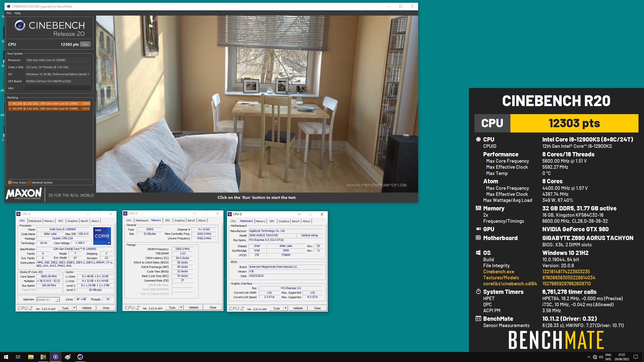Screen dimensions: 644x362
Task: Open Memory tab in Mainboard CPU-Z window
Action: 260,221
